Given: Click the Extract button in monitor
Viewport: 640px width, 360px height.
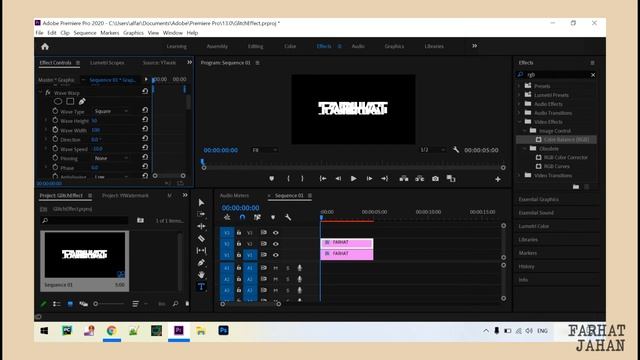Looking at the screenshot, I should (420, 179).
